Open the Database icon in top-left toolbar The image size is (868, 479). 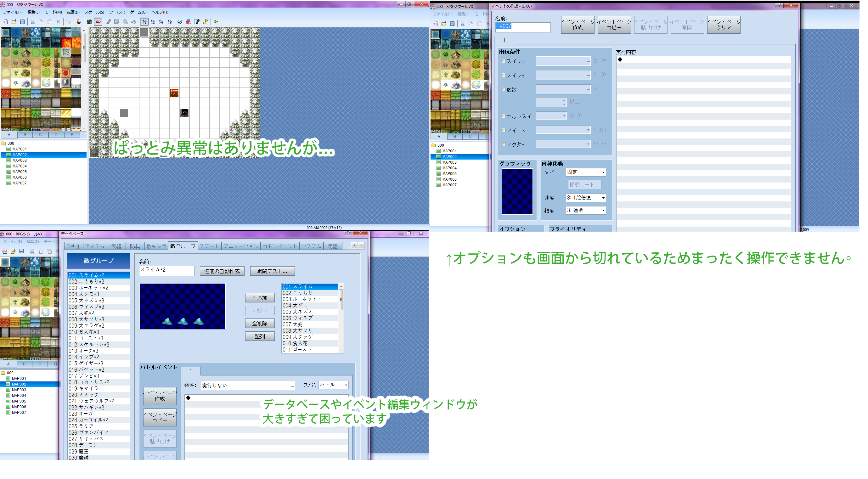[180, 22]
